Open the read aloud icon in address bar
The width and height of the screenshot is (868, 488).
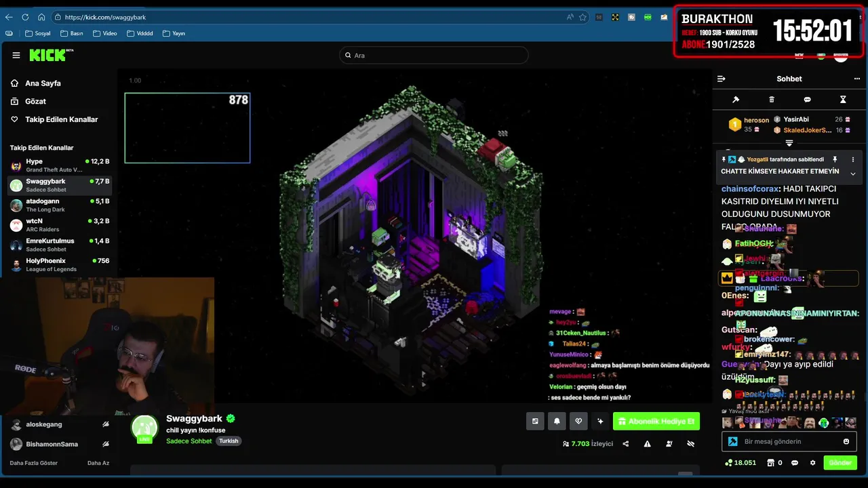pyautogui.click(x=570, y=17)
